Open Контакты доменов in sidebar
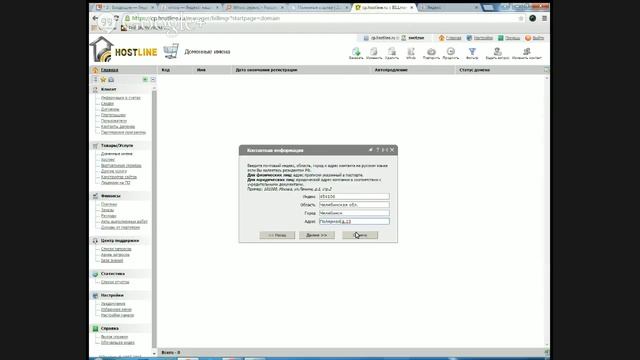 118,127
